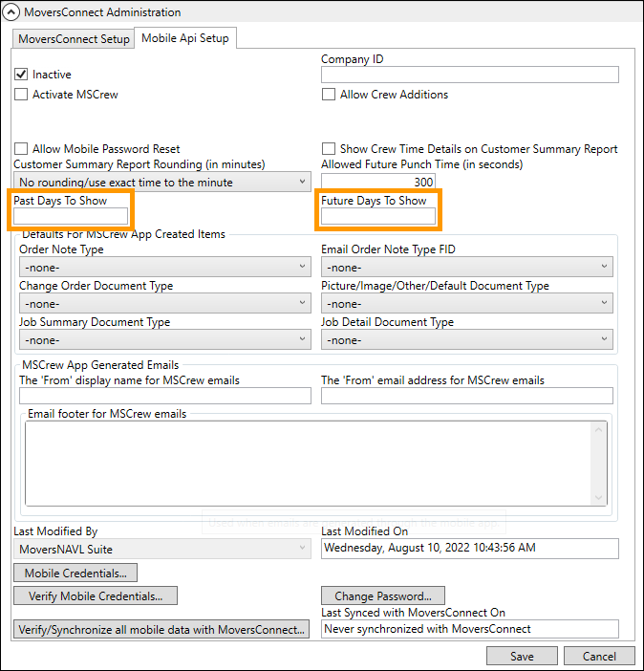Check the Allow Crew Additions option
The height and width of the screenshot is (671, 644).
(x=329, y=95)
